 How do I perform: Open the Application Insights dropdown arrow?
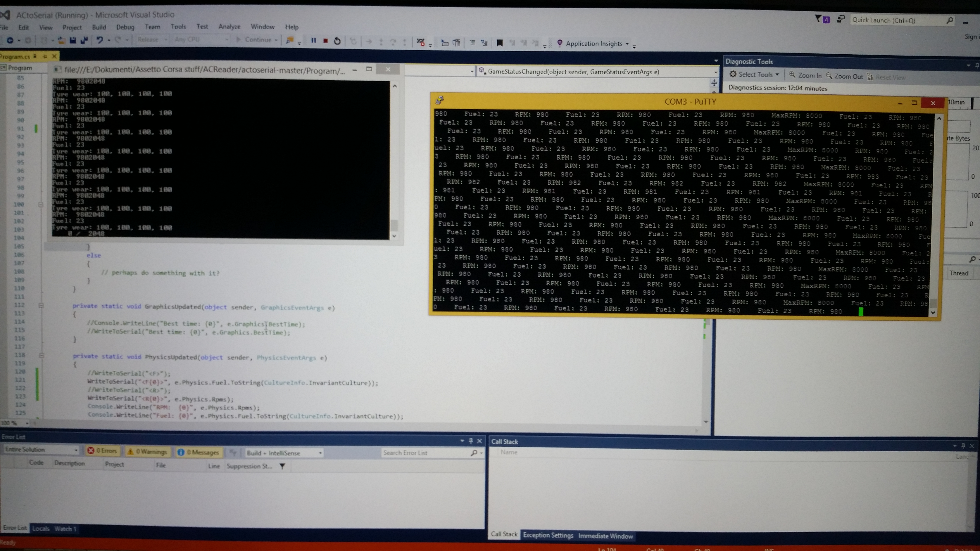click(x=627, y=44)
